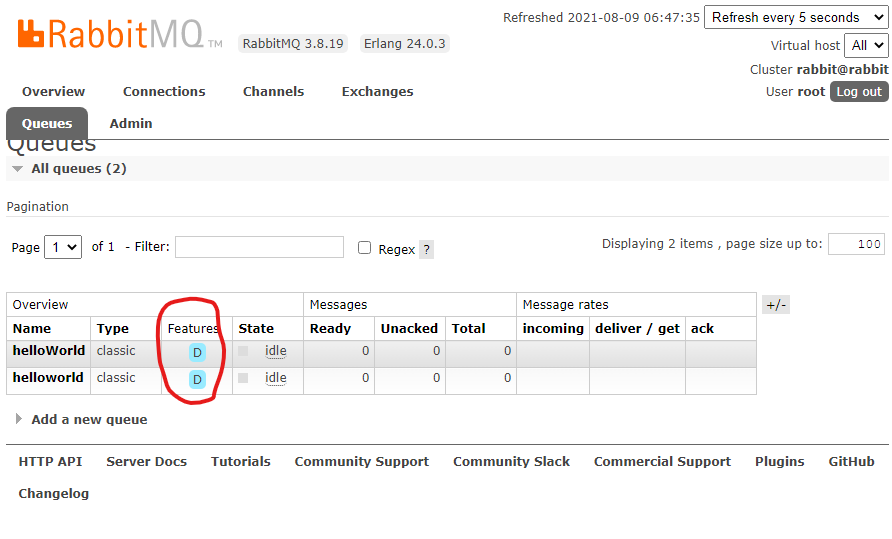Open the HTTP API link
Image resolution: width=892 pixels, height=539 pixels.
pos(50,462)
